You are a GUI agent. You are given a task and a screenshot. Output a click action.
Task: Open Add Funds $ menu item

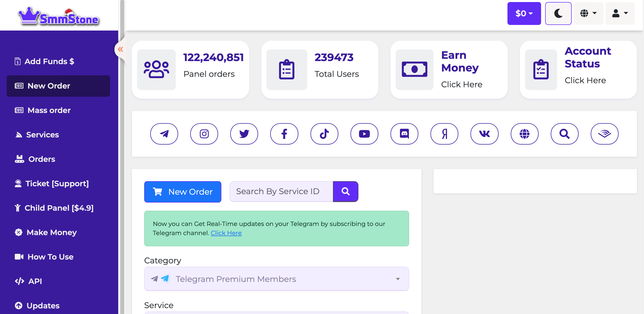49,61
